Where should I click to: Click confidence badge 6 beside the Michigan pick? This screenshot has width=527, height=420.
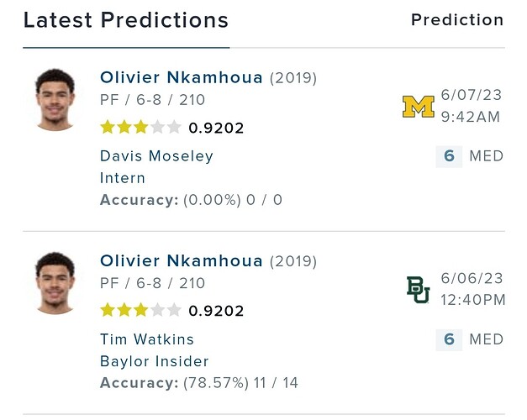(x=449, y=156)
